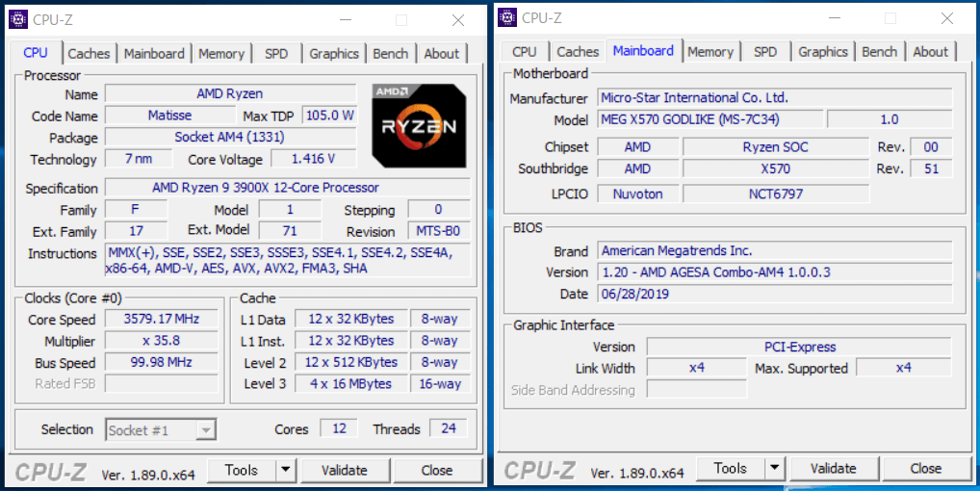Minimize the right CPU-Z window
Viewport: 980px width, 491px height.
tap(835, 18)
